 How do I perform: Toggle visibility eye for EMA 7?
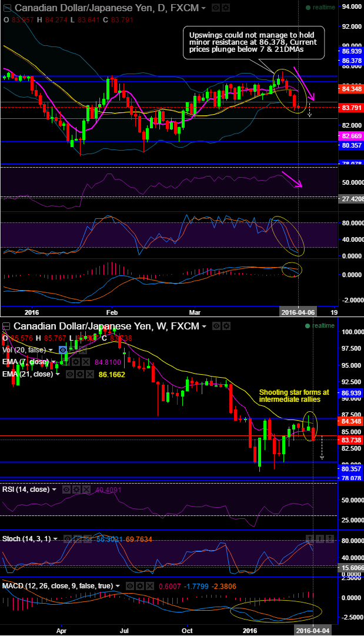pos(65,362)
